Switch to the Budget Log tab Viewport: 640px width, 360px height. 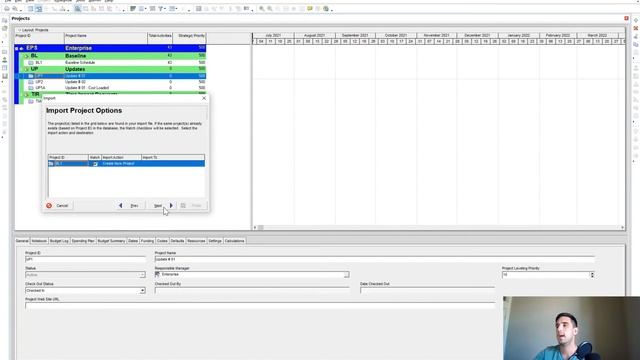[x=59, y=241]
